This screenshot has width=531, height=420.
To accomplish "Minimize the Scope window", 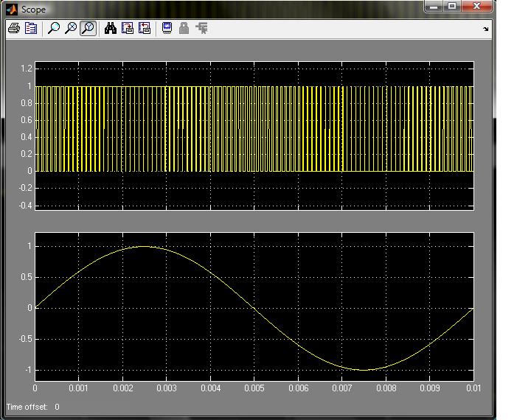I will tap(434, 6).
